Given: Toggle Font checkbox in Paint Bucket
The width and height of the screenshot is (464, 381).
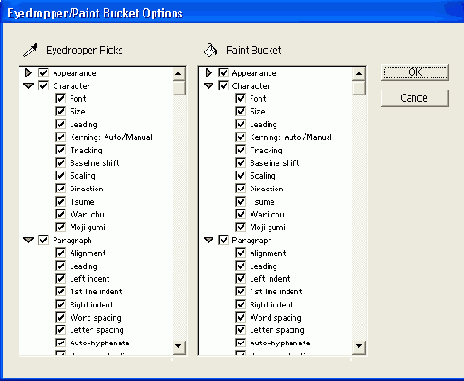Looking at the screenshot, I should point(240,98).
